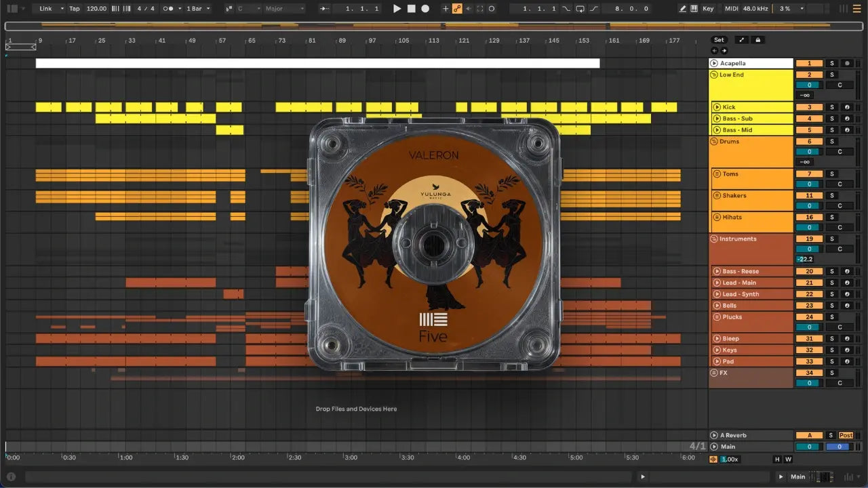The image size is (868, 488).
Task: Click the Drums track pan control C
Action: (x=840, y=152)
